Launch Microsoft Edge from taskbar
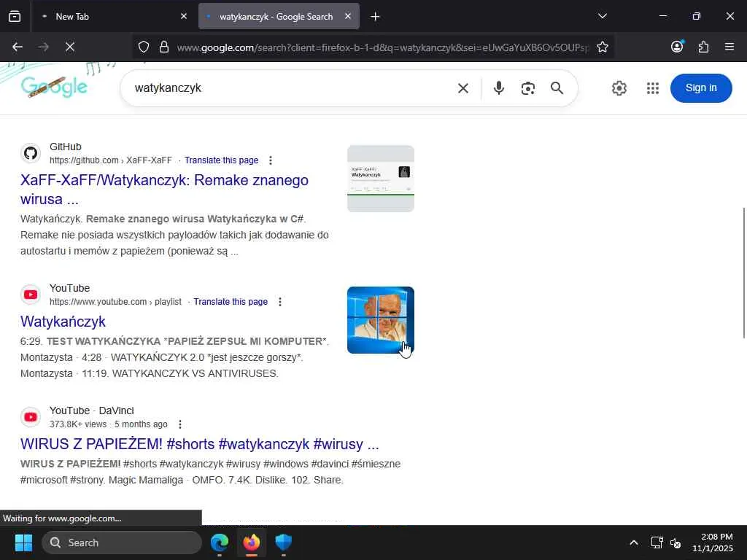Image resolution: width=747 pixels, height=560 pixels. click(x=220, y=542)
